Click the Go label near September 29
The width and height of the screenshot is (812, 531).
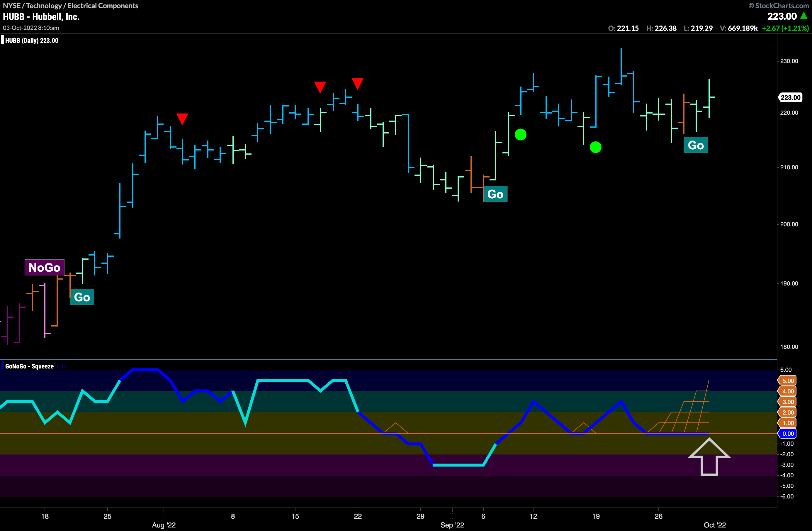[x=696, y=145]
